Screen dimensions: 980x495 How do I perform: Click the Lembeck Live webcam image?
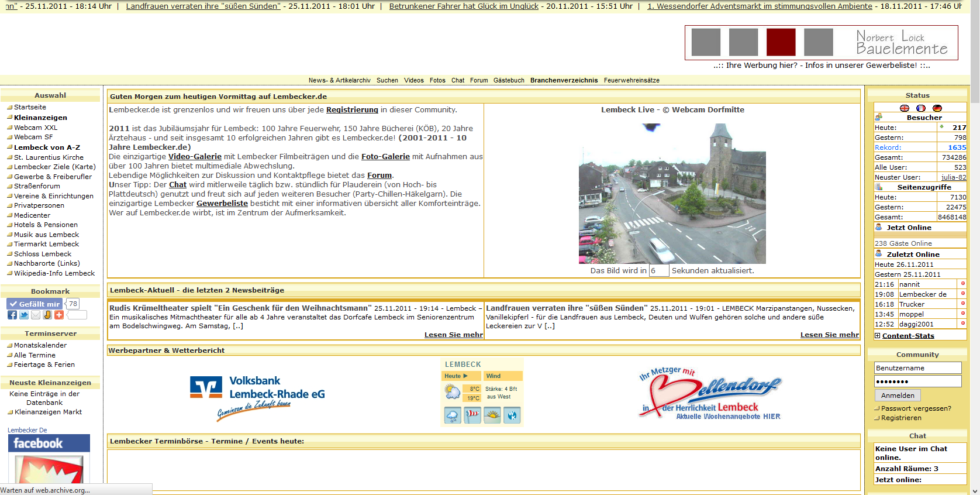[x=672, y=194]
